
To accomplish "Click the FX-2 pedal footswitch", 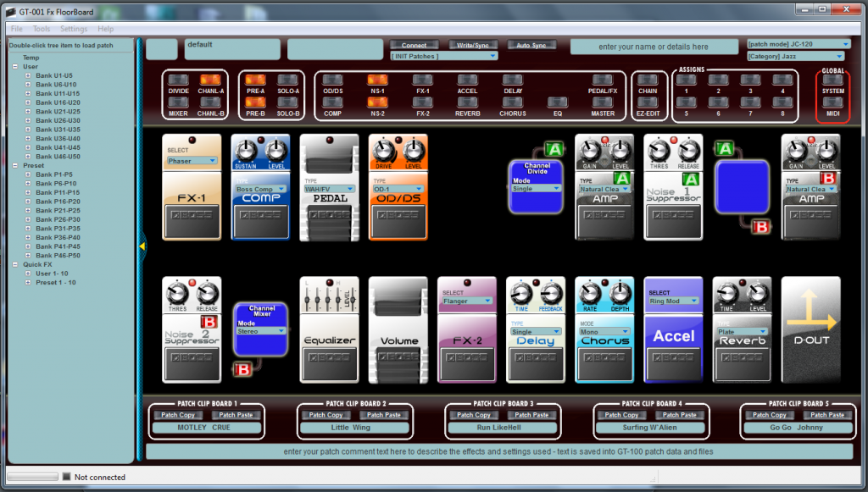I will [x=466, y=363].
